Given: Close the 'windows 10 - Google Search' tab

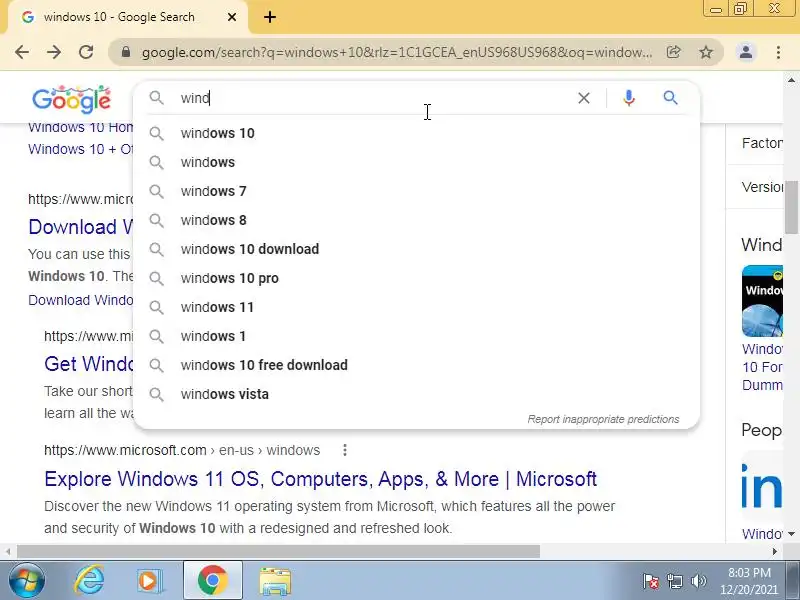Looking at the screenshot, I should pyautogui.click(x=232, y=17).
